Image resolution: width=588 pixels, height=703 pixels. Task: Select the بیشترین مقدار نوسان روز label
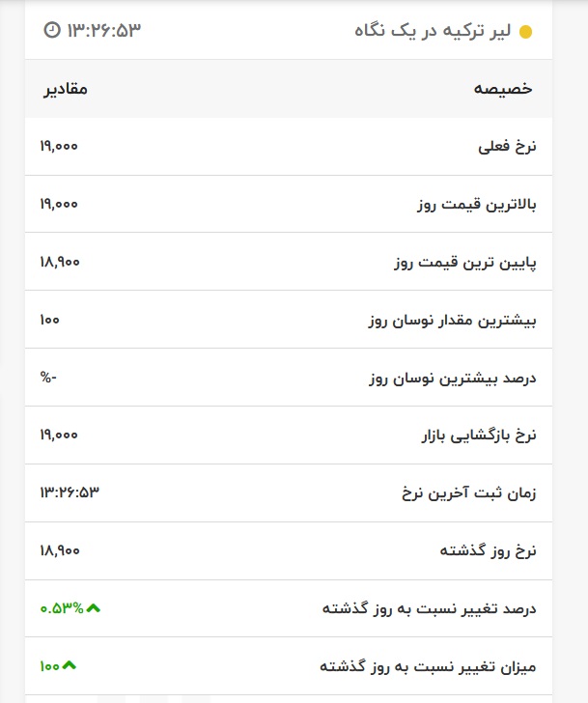point(453,320)
